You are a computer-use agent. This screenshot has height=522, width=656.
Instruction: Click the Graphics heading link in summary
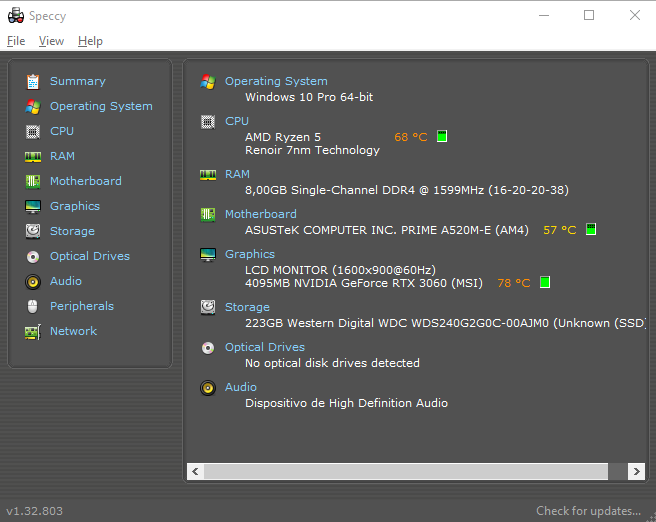[250, 254]
